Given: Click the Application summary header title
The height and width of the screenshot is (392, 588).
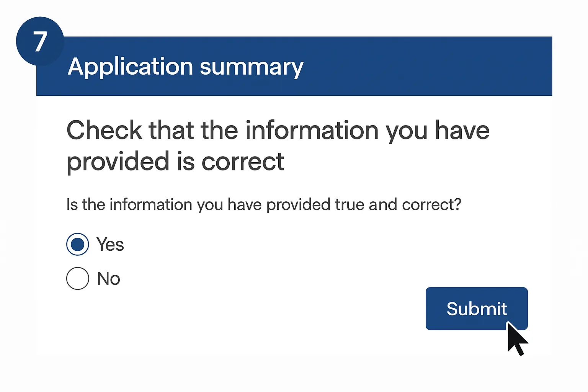Looking at the screenshot, I should coord(185,67).
